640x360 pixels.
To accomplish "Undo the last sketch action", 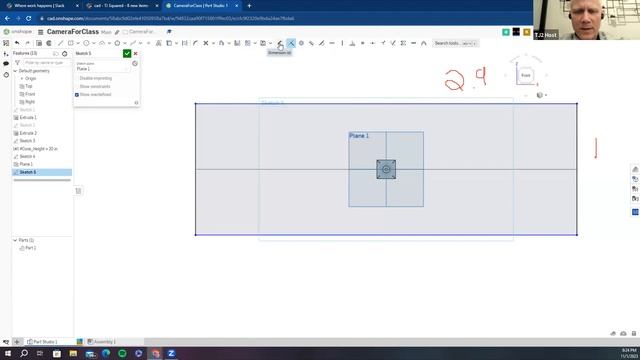I will (17, 43).
